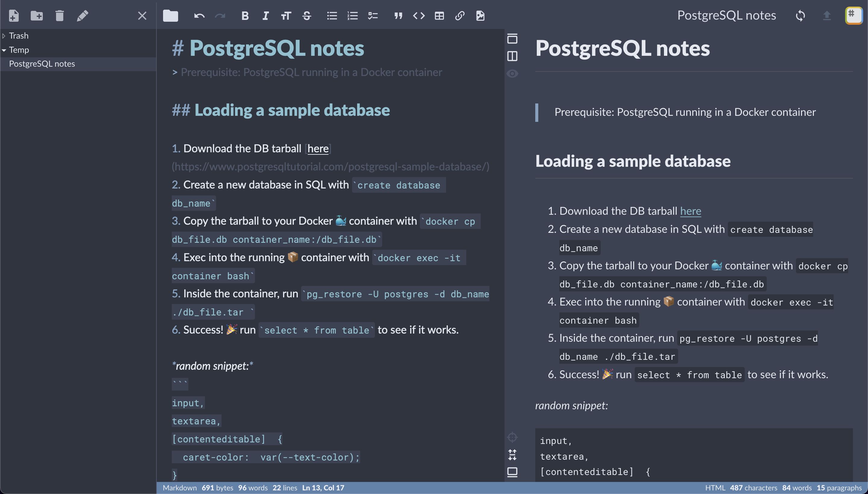Toggle the side preview split view
The width and height of the screenshot is (868, 494).
[512, 56]
